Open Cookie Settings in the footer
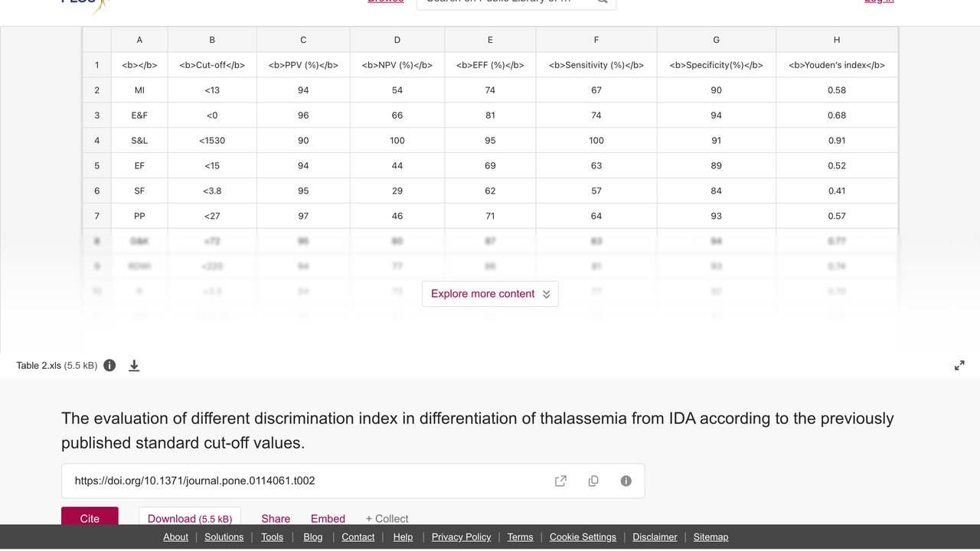 click(x=583, y=537)
